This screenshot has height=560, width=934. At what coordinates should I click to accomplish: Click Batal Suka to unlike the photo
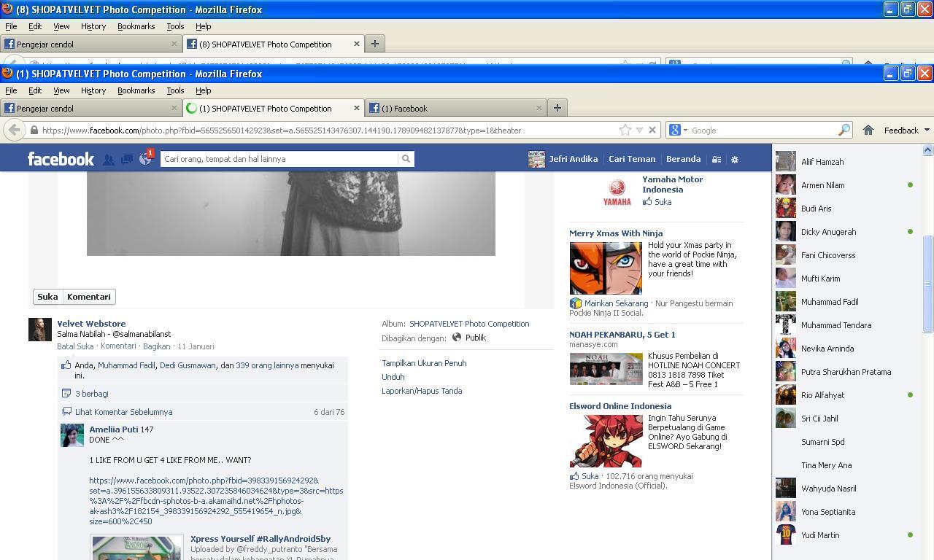(x=75, y=346)
